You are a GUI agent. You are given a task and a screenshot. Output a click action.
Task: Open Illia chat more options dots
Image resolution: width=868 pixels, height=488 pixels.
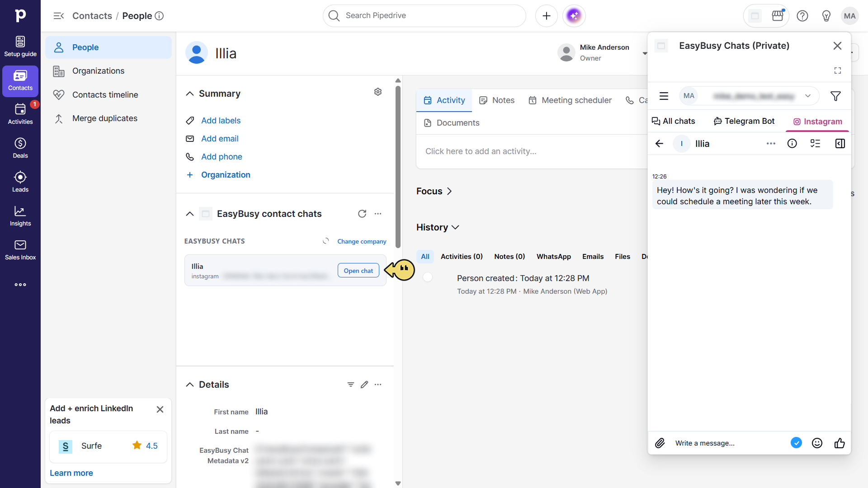pyautogui.click(x=771, y=144)
